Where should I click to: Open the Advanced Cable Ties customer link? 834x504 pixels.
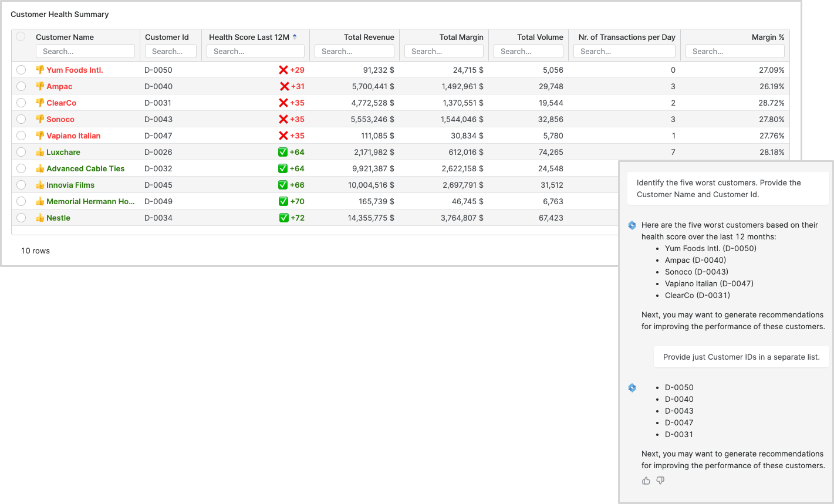pos(85,168)
